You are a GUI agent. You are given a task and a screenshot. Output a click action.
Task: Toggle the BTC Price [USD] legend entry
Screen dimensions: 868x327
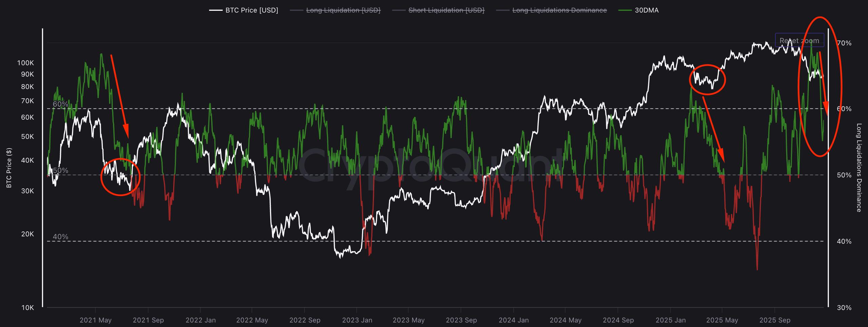tap(251, 10)
